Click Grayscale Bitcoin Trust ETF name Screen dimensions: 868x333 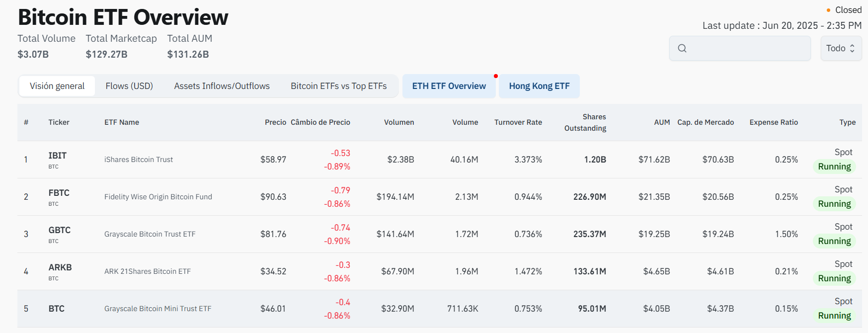tap(150, 234)
